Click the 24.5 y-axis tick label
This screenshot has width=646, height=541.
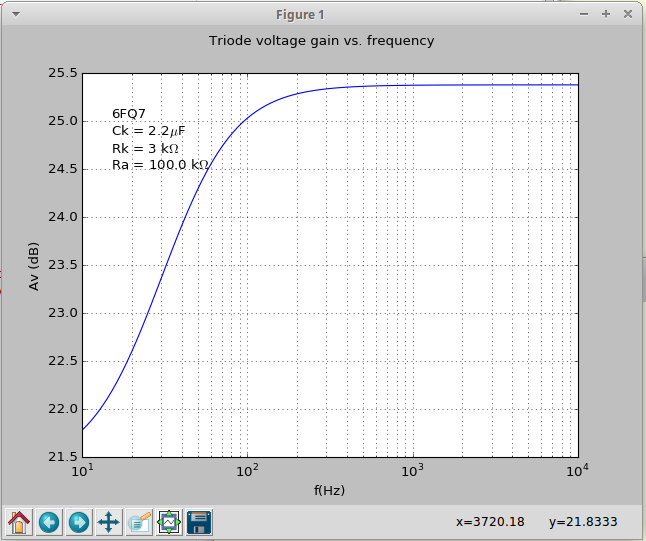tap(63, 169)
